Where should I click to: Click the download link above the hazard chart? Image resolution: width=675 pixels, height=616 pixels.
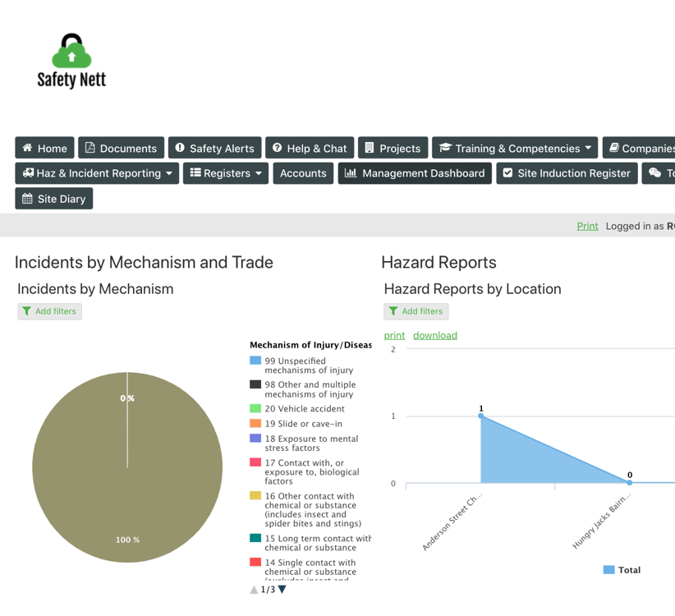pyautogui.click(x=435, y=335)
